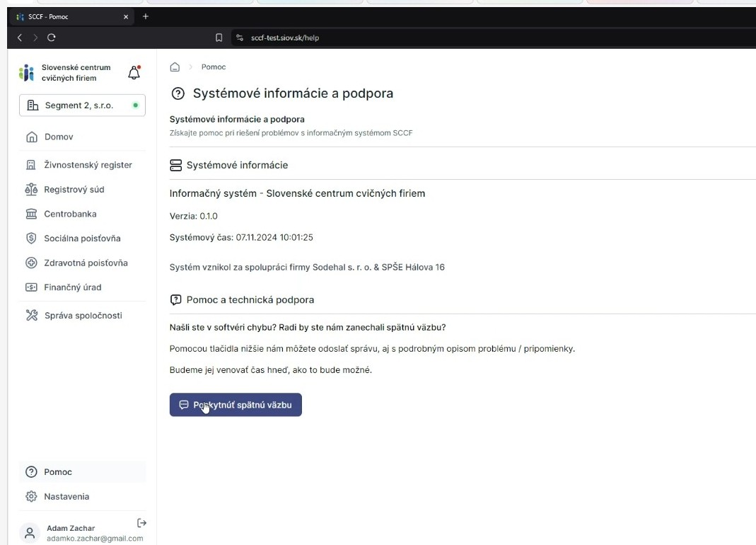The image size is (756, 545).
Task: Click the browser reload icon
Action: point(52,38)
